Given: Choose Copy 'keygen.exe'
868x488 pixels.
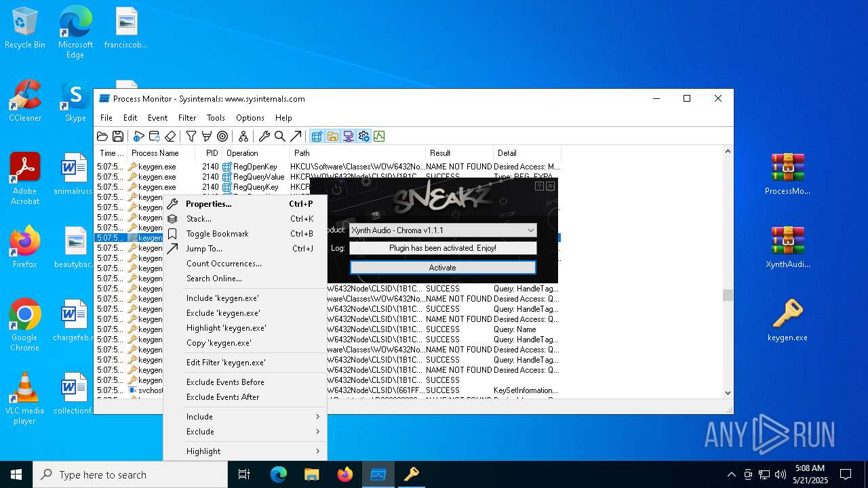Looking at the screenshot, I should (x=245, y=343).
